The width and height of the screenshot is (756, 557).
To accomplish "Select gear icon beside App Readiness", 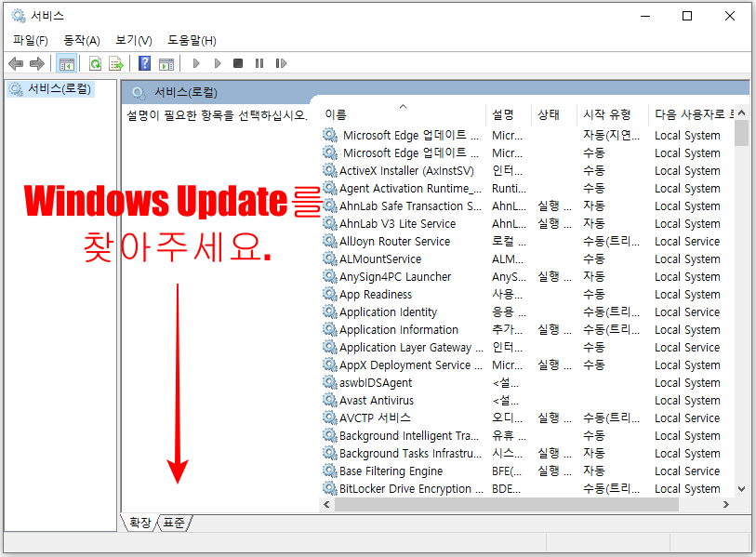I will (x=330, y=294).
